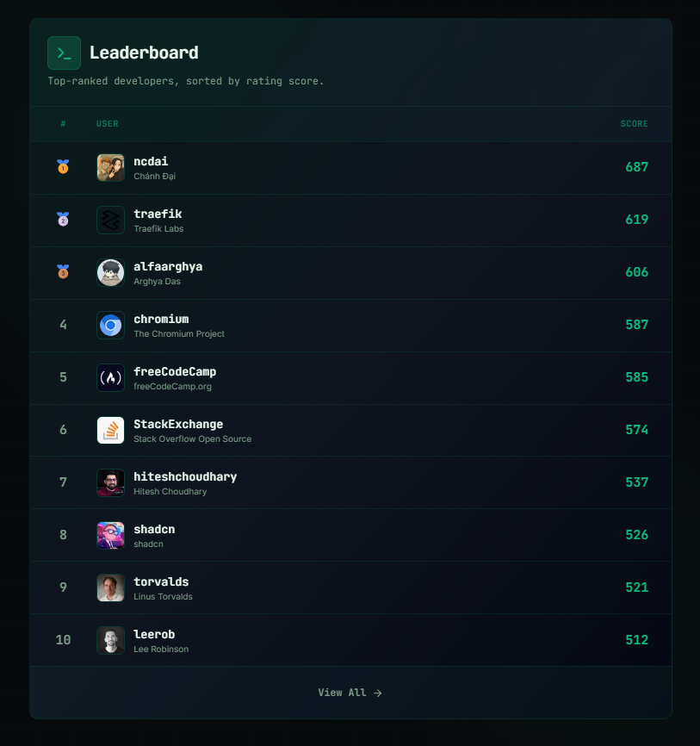
Task: Click hiteshchoudhary's profile photo
Action: point(110,482)
